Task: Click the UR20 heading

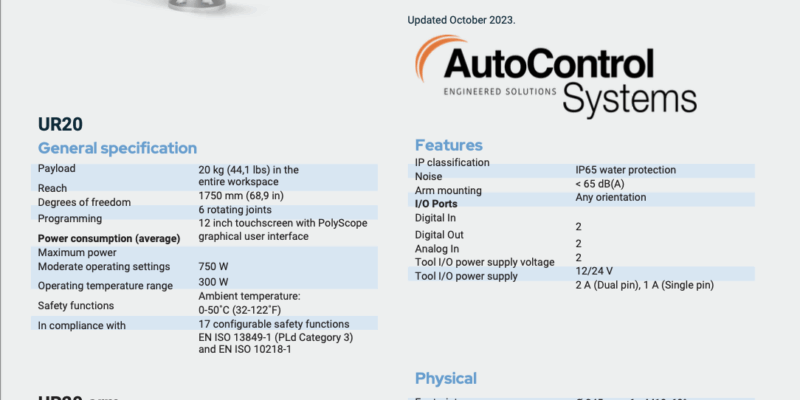Action: click(x=60, y=124)
